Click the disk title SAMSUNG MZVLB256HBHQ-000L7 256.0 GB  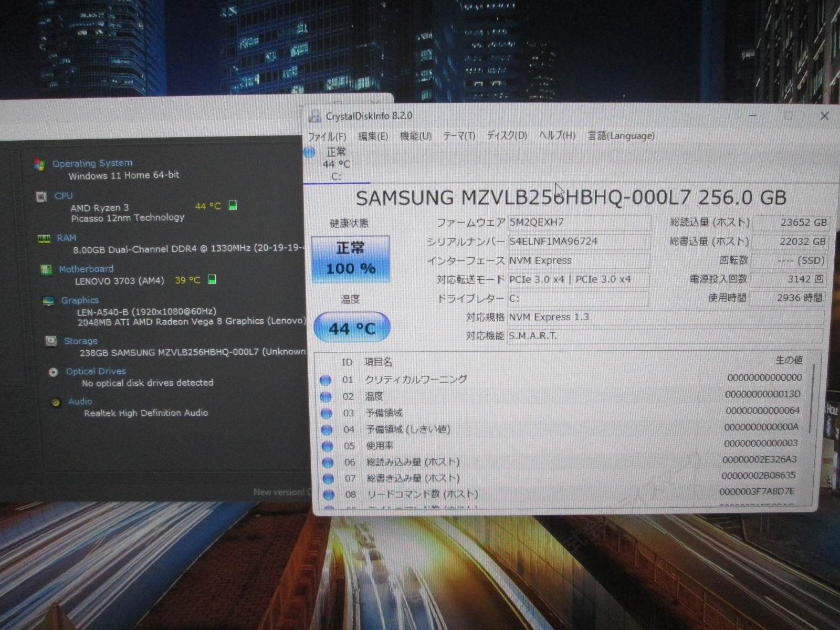tap(571, 198)
